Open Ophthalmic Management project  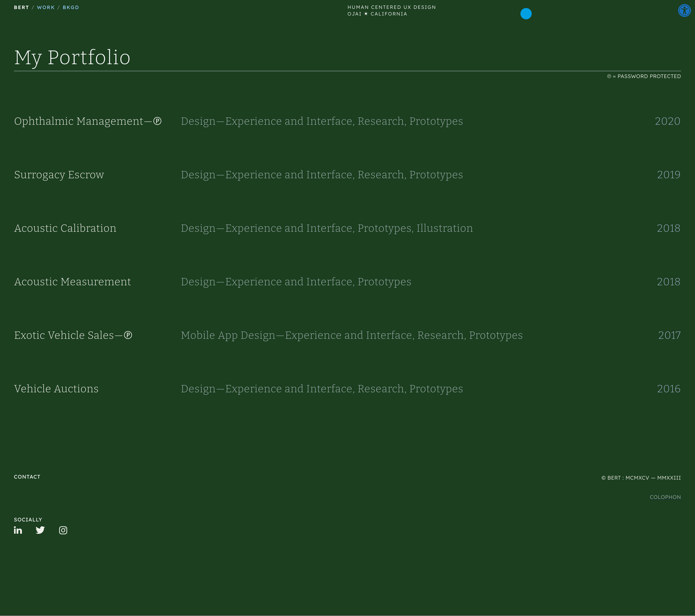[88, 121]
